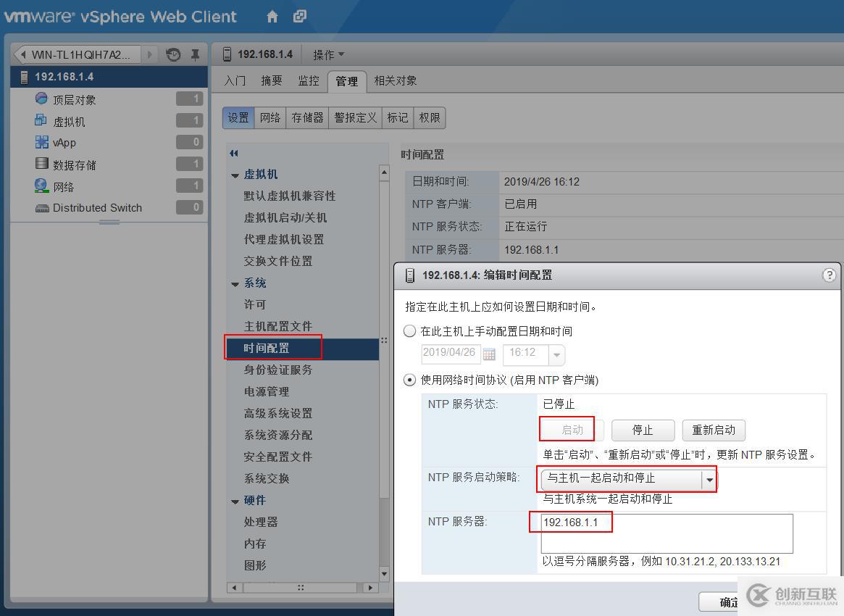Choose Distributed Switch in the navigator

coord(96,207)
